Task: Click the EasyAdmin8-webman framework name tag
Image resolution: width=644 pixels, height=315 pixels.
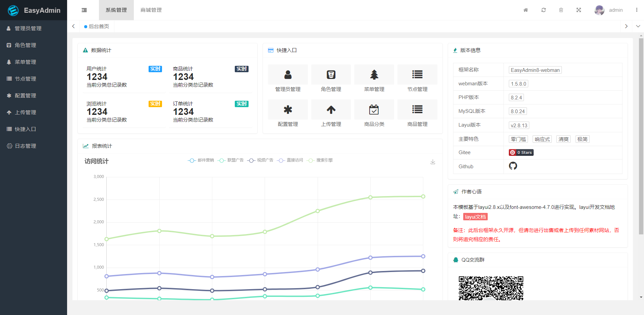Action: pos(535,70)
